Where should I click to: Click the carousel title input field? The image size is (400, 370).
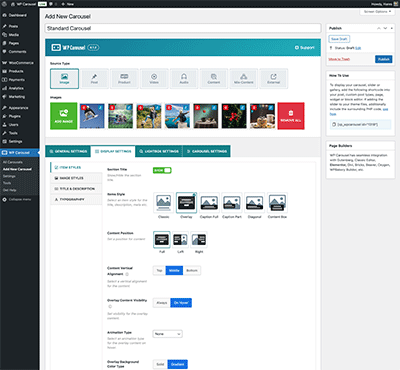tap(183, 28)
